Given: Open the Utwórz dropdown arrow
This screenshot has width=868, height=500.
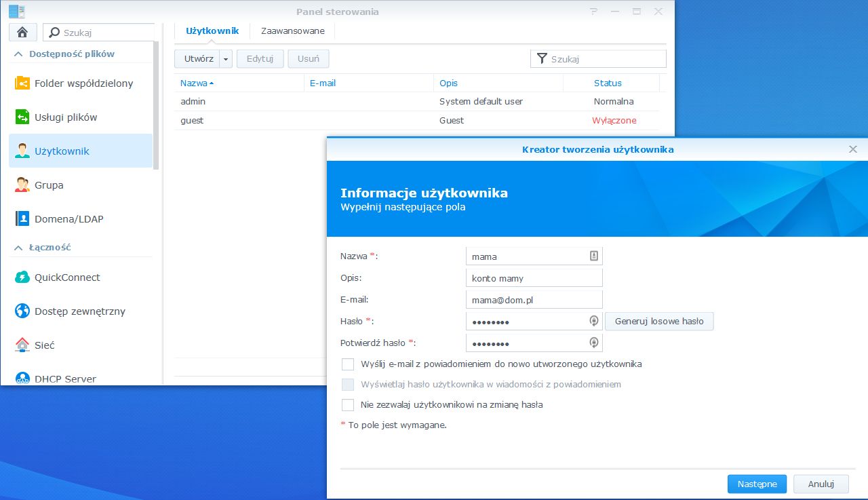Looking at the screenshot, I should coord(226,59).
